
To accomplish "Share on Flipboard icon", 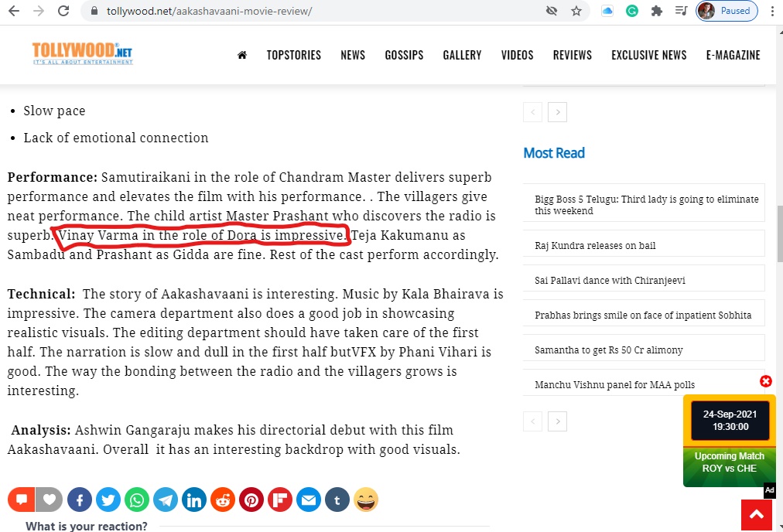I will coord(280,500).
